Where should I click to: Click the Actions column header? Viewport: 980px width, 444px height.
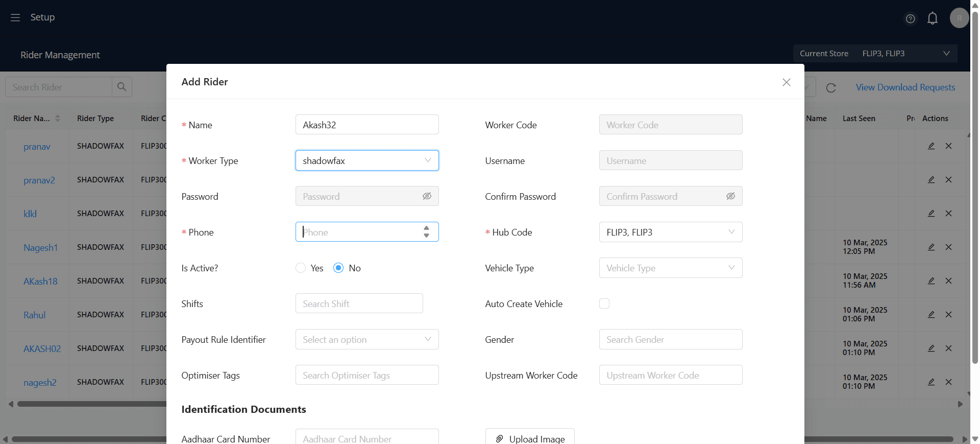935,119
